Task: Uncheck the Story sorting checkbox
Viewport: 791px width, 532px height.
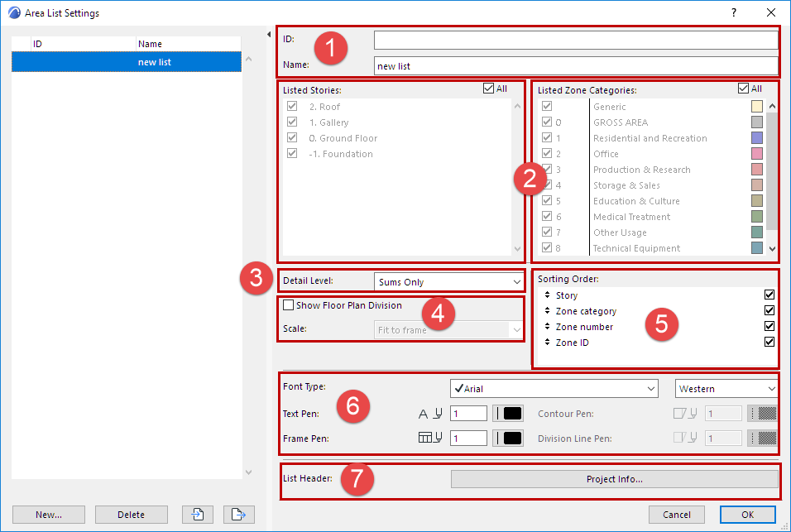Action: pyautogui.click(x=769, y=295)
